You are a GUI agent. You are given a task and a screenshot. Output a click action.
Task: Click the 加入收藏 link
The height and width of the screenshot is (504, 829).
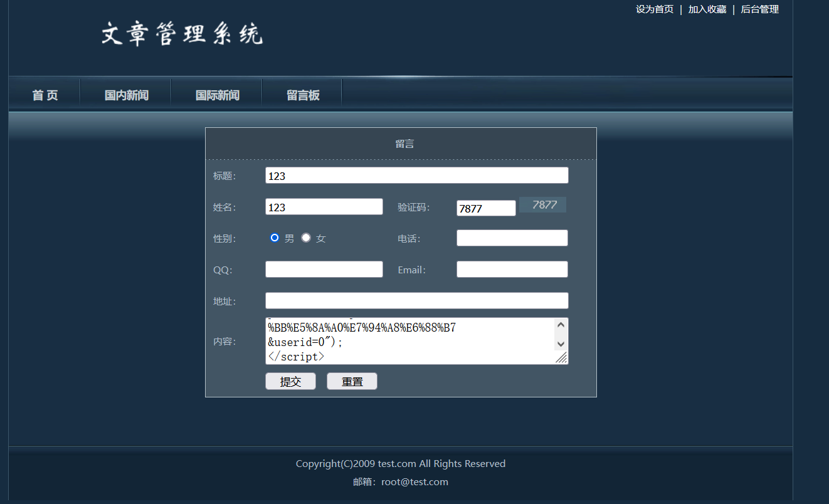707,9
